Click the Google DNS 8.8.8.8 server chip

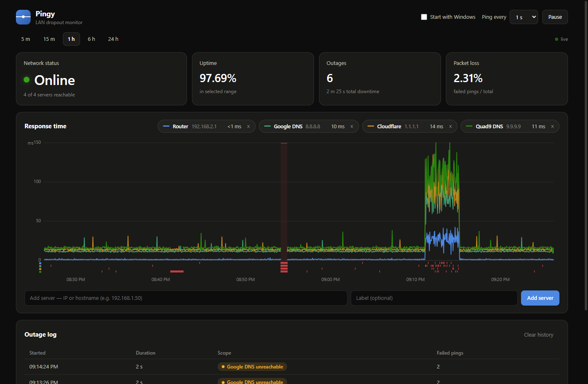click(309, 127)
